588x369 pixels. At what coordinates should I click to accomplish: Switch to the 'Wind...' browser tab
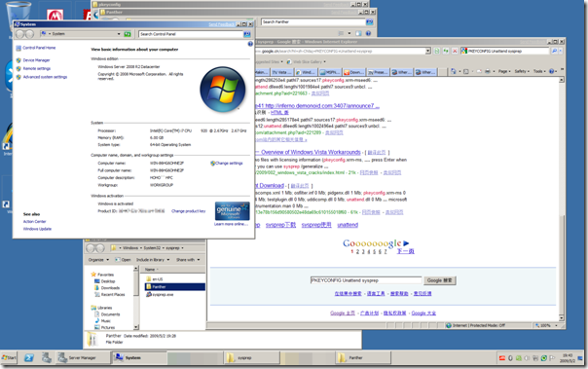pyautogui.click(x=306, y=72)
